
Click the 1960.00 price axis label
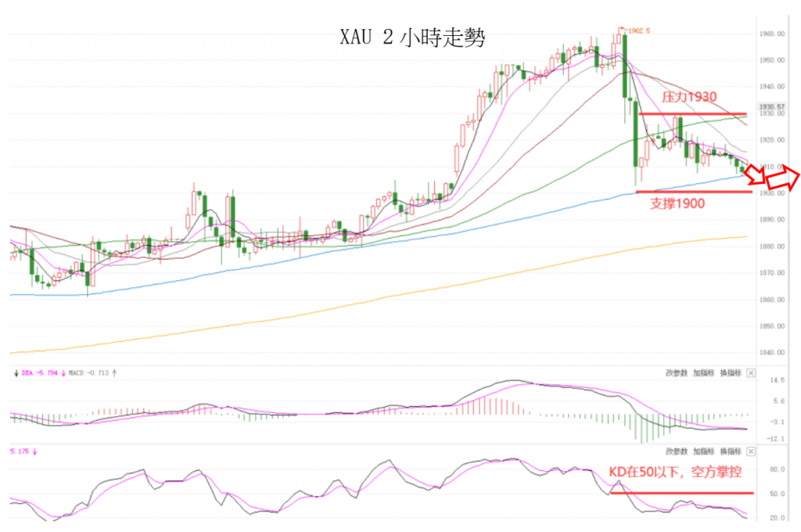[772, 34]
